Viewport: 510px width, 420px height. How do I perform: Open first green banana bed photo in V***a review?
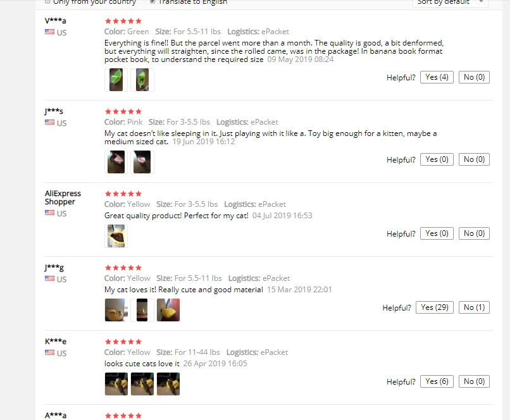point(116,80)
